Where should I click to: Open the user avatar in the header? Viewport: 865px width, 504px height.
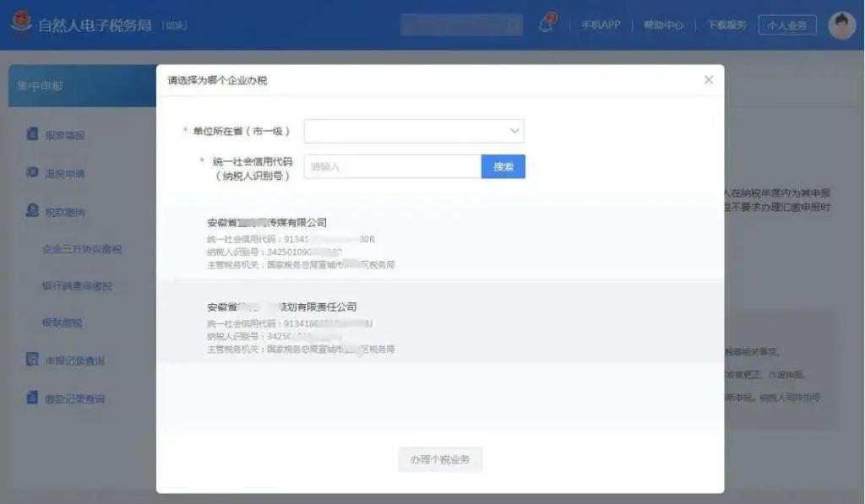tap(841, 25)
